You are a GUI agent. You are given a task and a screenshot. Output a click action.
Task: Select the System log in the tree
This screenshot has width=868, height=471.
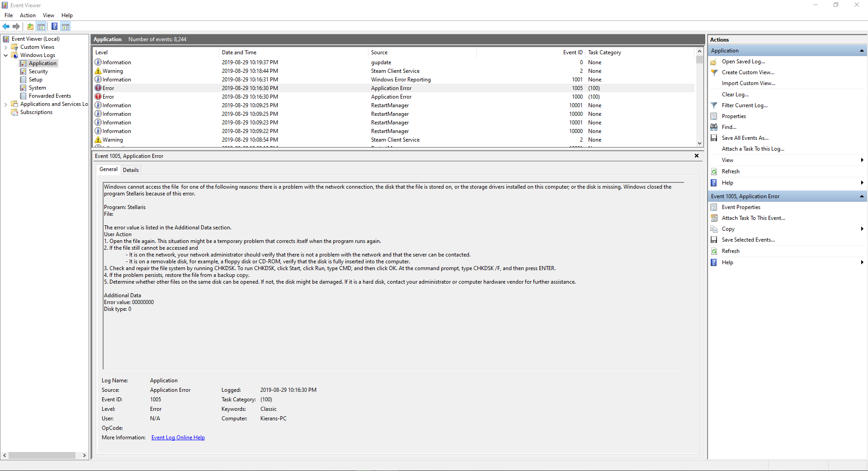point(37,88)
